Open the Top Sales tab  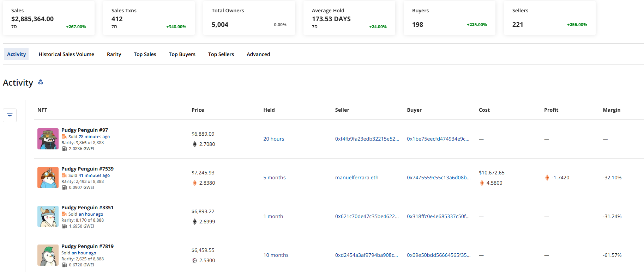coord(145,54)
